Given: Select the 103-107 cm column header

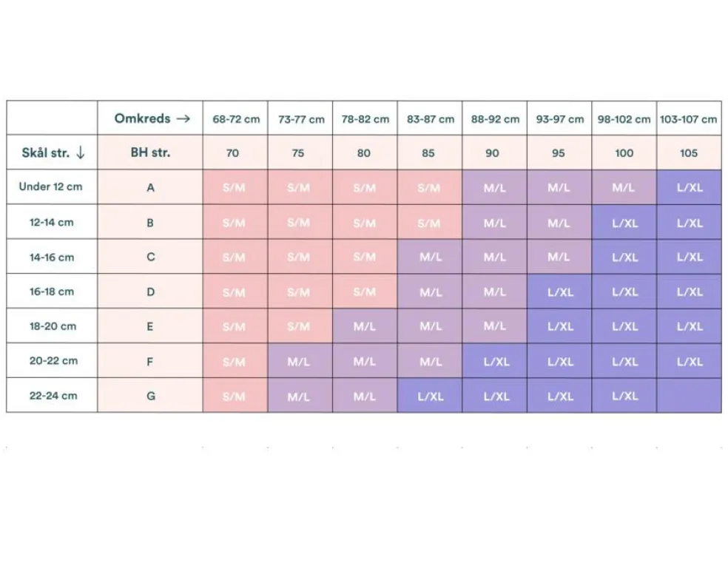Looking at the screenshot, I should coord(688,118).
